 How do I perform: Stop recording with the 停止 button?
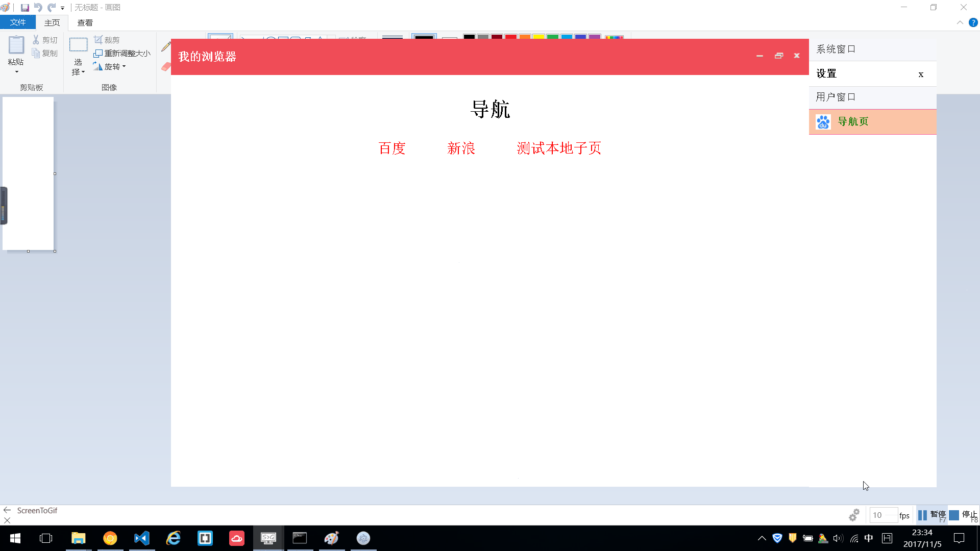[x=964, y=515]
